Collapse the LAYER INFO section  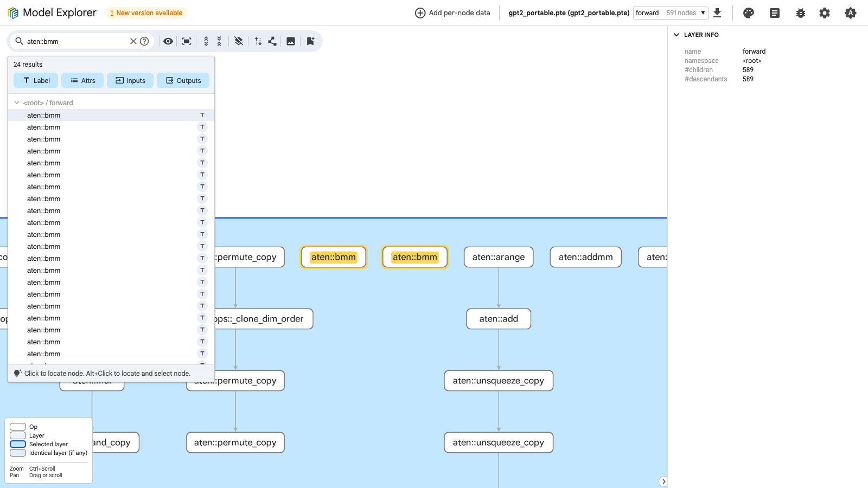coord(676,35)
